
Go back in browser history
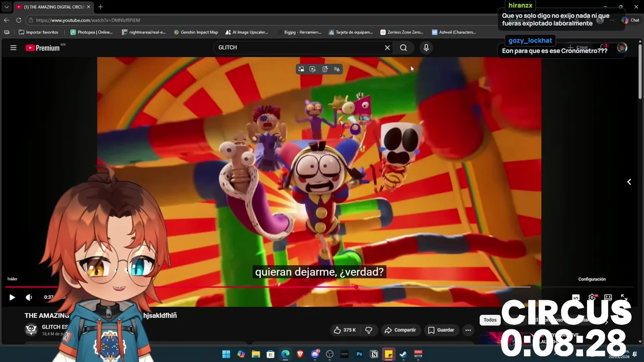click(x=7, y=20)
